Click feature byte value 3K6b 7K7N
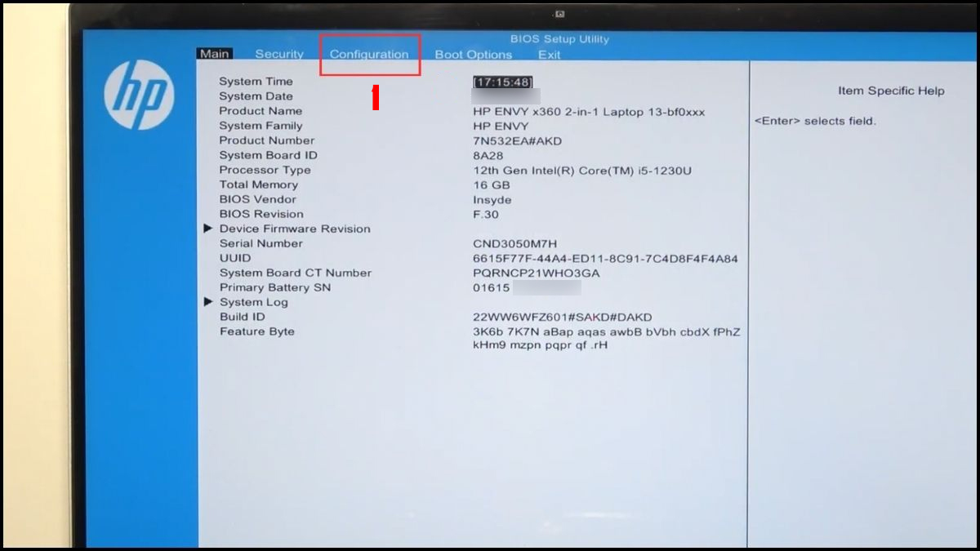The image size is (980, 551). point(607,339)
